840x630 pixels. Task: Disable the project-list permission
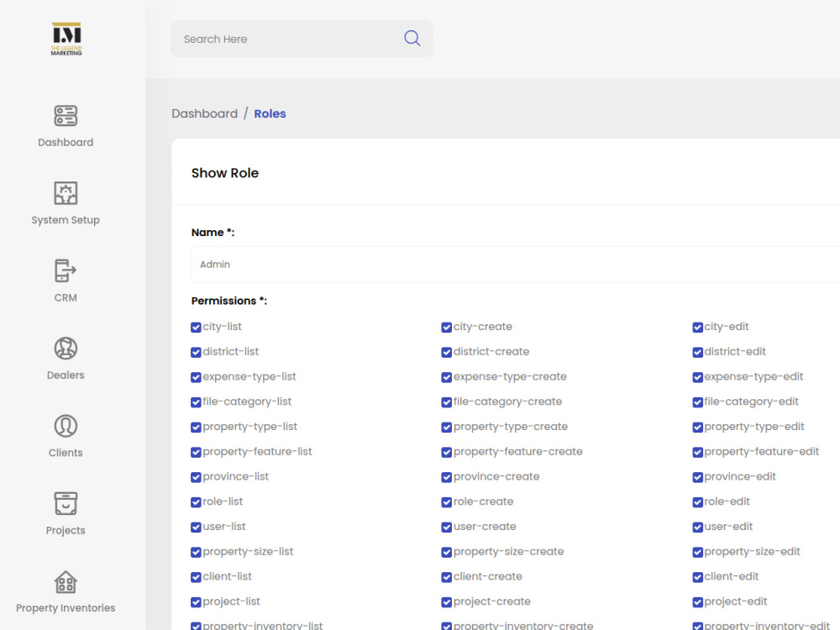(x=196, y=602)
